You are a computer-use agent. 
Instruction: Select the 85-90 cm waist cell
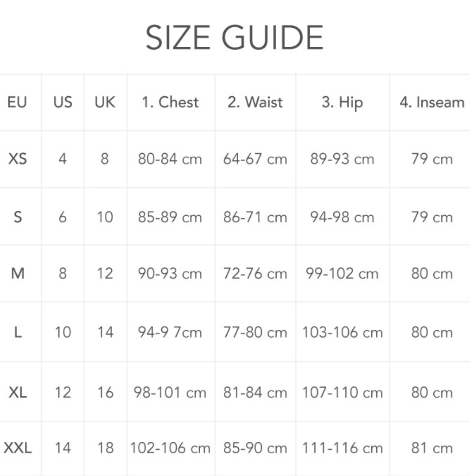[x=255, y=448]
